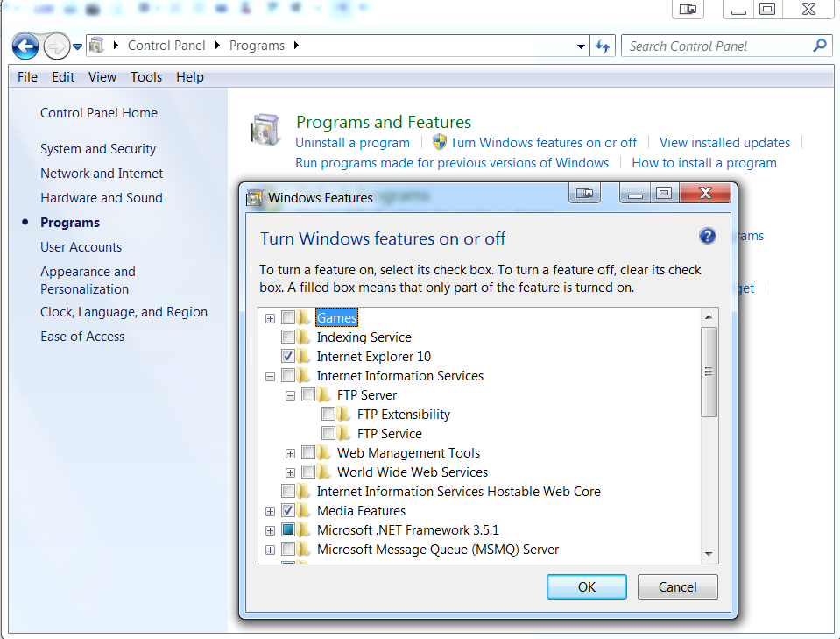Expand the arrow after Control Panel breadcrumb
This screenshot has height=639, width=840.
point(217,46)
